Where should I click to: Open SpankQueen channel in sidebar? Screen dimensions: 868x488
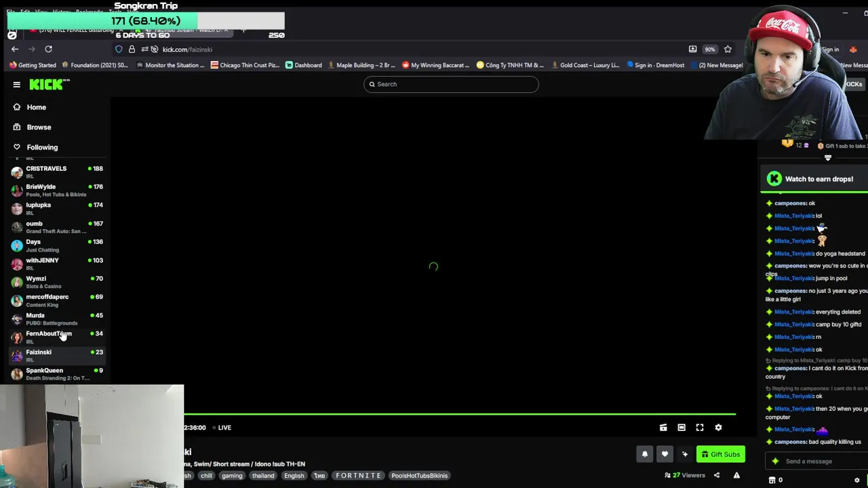pos(57,373)
